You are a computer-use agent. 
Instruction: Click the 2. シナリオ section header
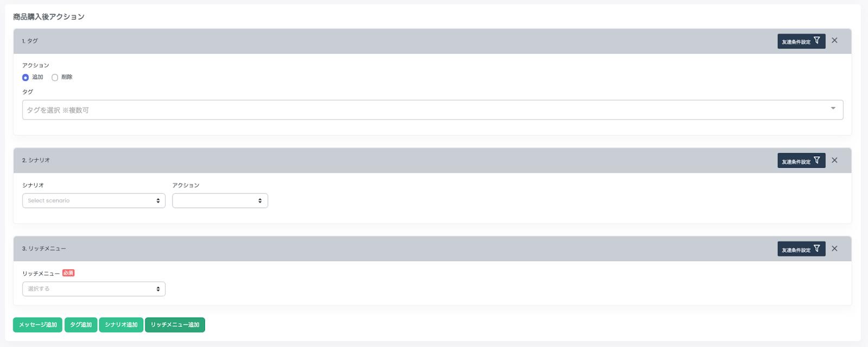coord(432,161)
